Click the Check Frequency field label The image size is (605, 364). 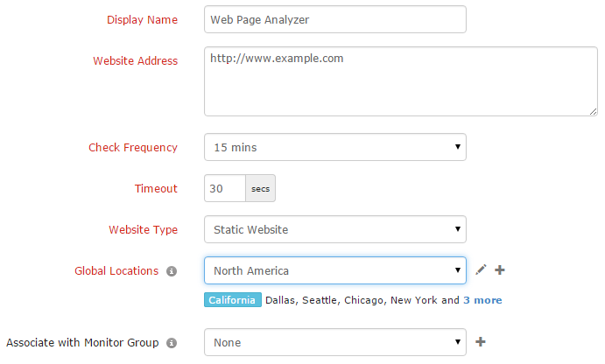click(x=133, y=148)
